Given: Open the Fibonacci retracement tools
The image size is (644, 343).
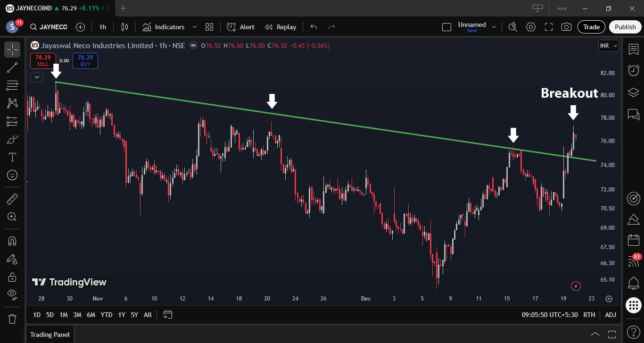Looking at the screenshot, I should 12,85.
